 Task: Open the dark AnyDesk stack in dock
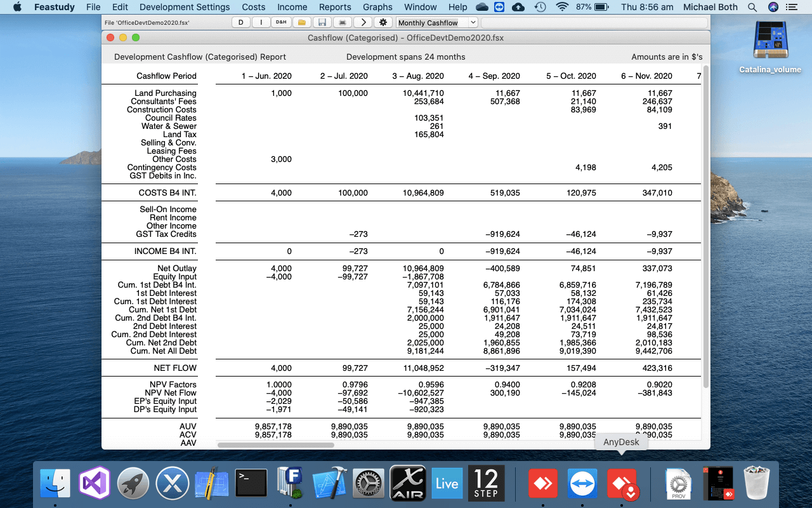717,483
